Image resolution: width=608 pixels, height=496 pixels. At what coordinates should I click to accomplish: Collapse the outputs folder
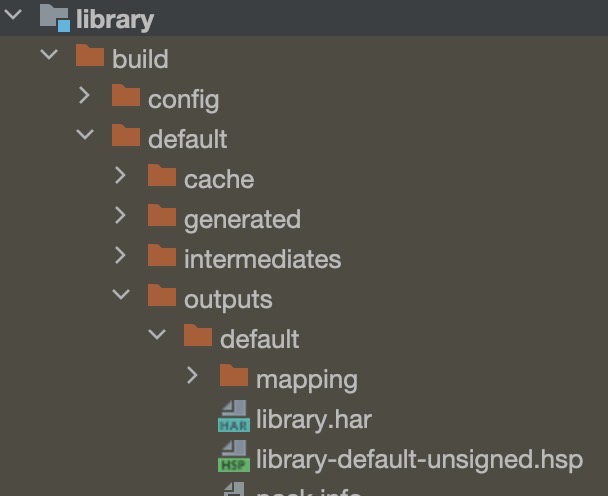pos(121,294)
